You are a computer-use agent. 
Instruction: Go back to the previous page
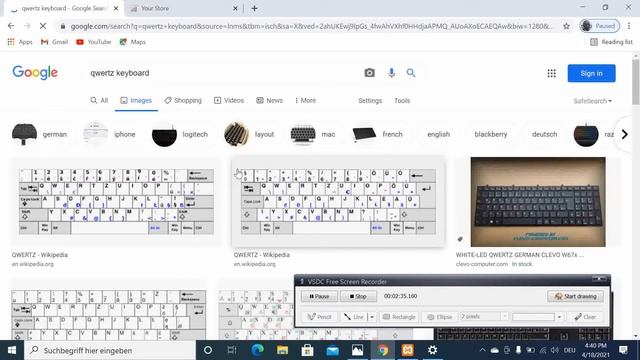point(11,26)
